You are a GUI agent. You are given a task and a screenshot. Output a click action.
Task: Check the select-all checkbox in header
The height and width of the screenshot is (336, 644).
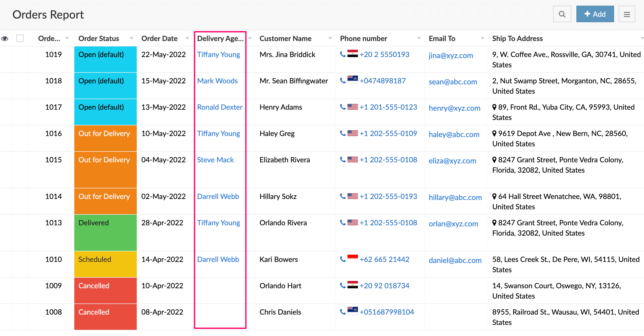click(20, 38)
